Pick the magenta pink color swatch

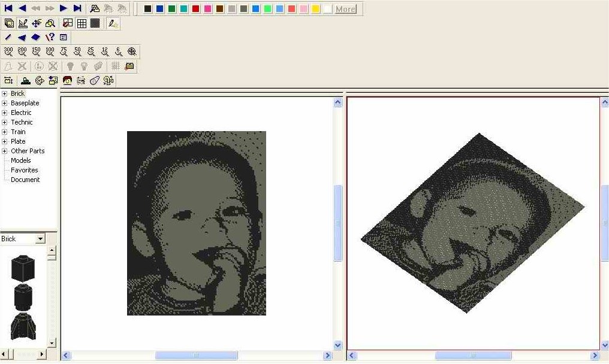click(x=208, y=9)
